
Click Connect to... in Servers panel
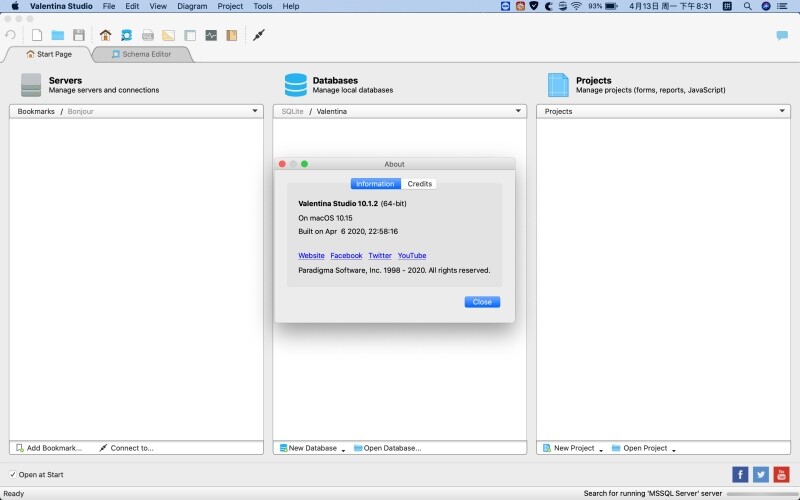pos(127,448)
